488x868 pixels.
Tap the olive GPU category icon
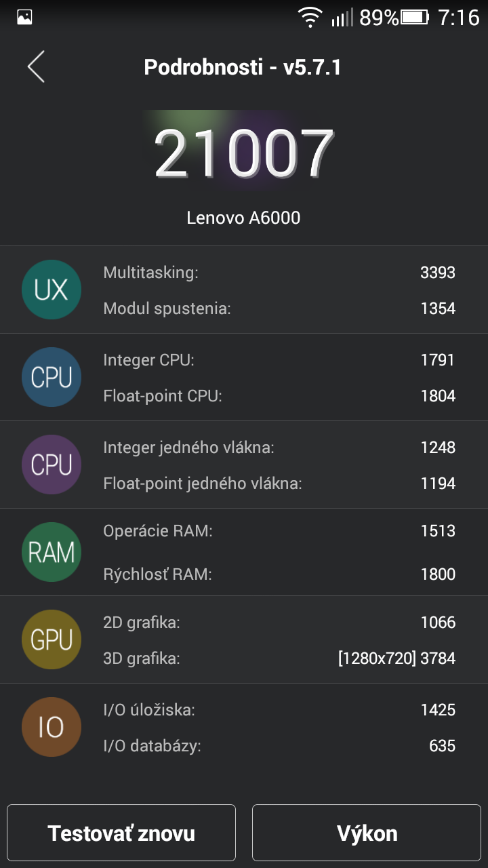pos(52,640)
